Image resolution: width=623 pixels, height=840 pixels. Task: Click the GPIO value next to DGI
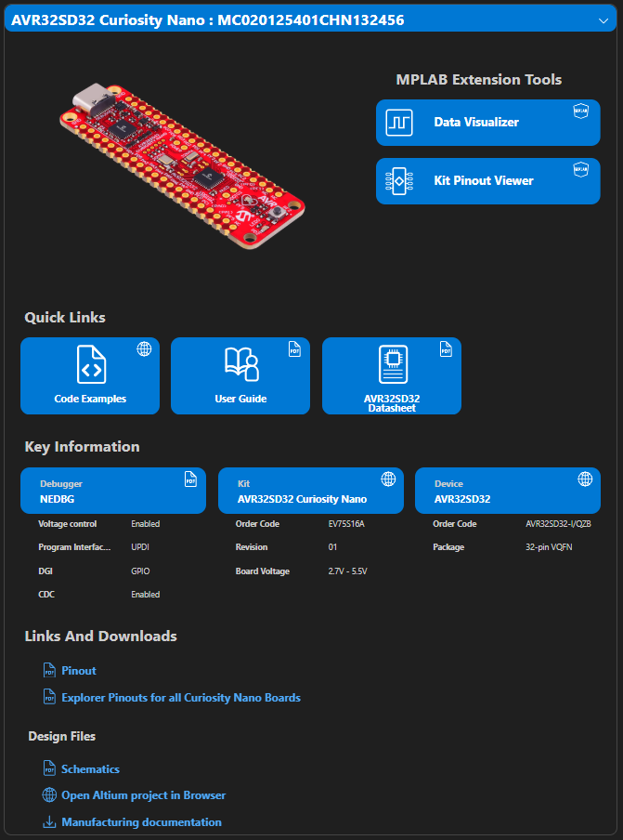click(140, 571)
